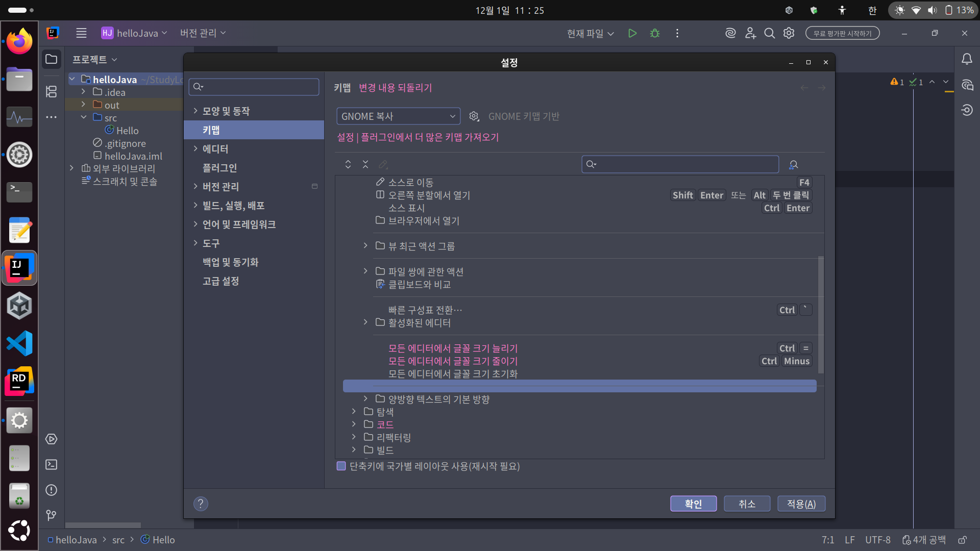The height and width of the screenshot is (551, 980).
Task: Click the Run (play) icon
Action: [632, 33]
